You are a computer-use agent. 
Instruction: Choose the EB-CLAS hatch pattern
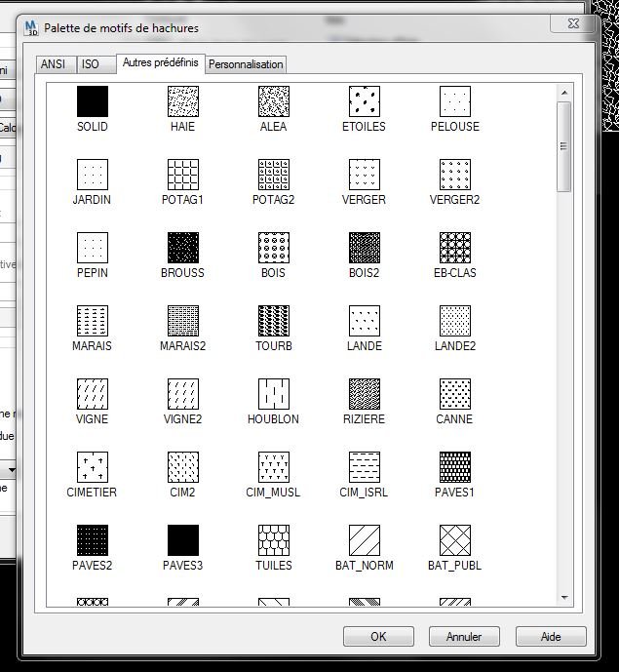[x=455, y=248]
